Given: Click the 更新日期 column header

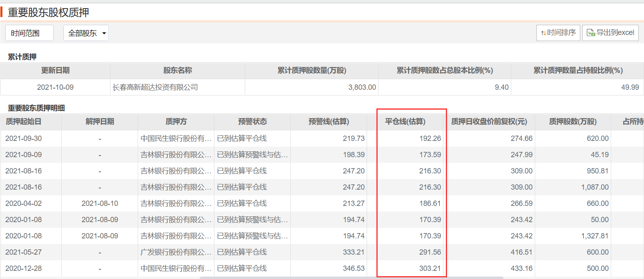Looking at the screenshot, I should 55,70.
